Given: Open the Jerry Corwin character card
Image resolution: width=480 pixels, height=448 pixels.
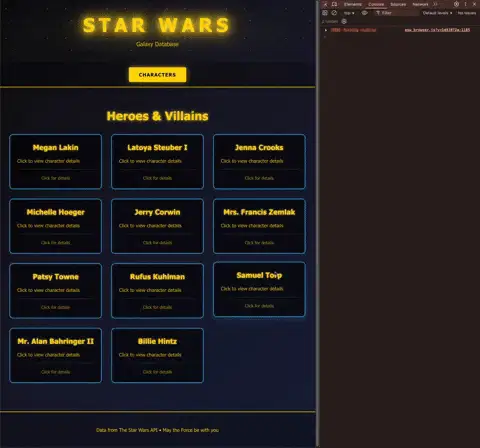Looking at the screenshot, I should pyautogui.click(x=157, y=226).
